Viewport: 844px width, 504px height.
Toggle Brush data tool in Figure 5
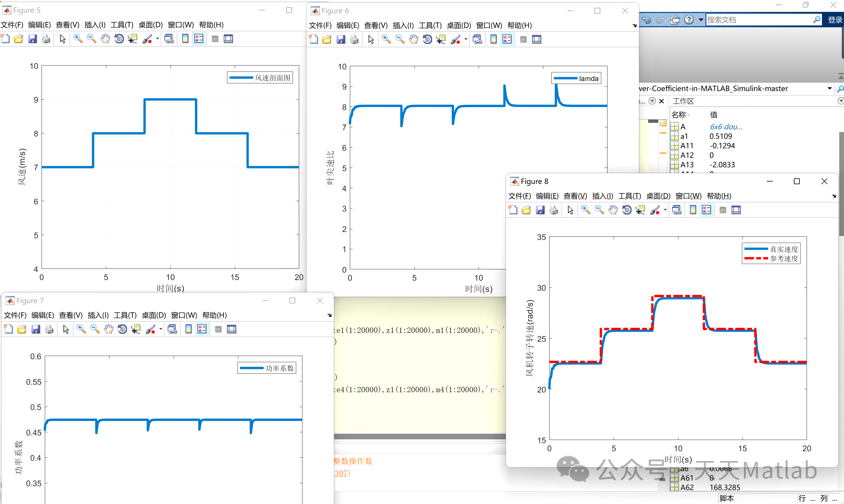click(147, 39)
